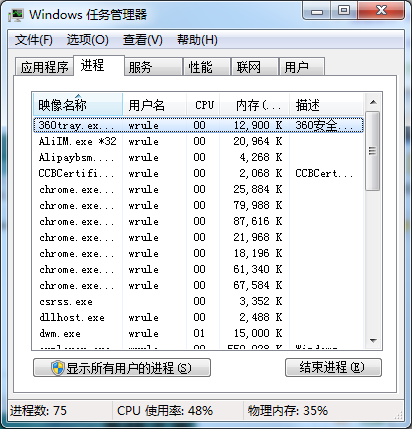Image resolution: width=412 pixels, height=429 pixels.
Task: Click wrule user name in dllhost.exe row
Action: 143,317
